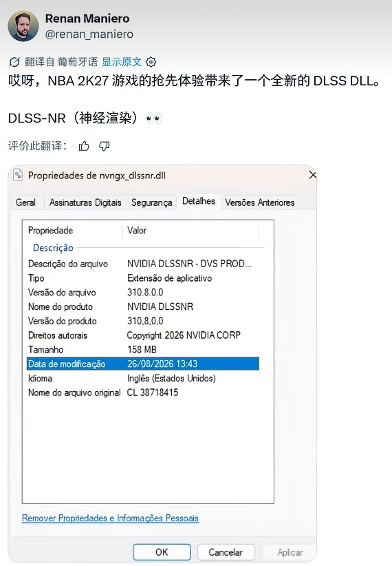The height and width of the screenshot is (566, 392).
Task: Open the Renan Maniero display name
Action: 87,19
